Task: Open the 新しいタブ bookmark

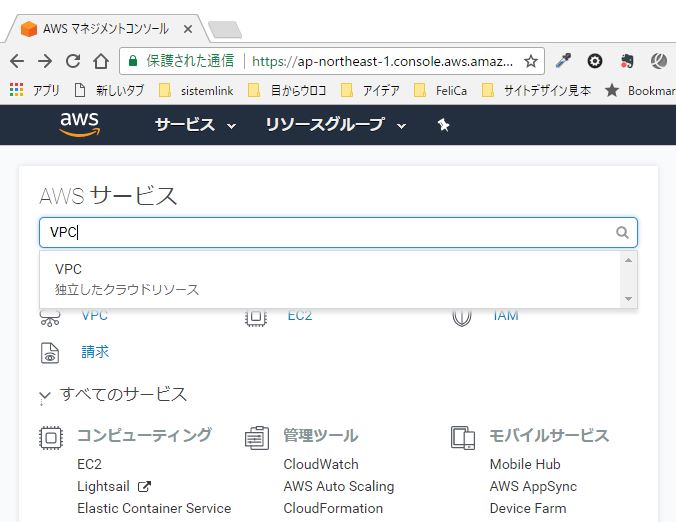Action: tap(109, 90)
